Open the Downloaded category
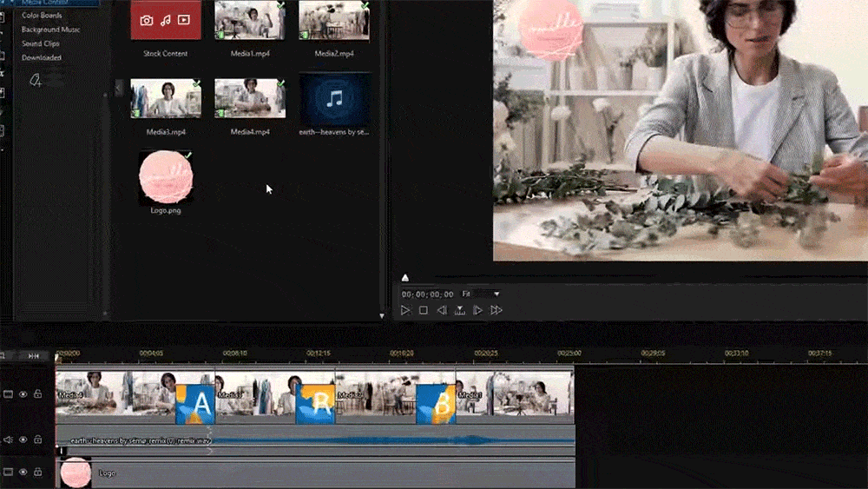The width and height of the screenshot is (868, 489). (42, 57)
